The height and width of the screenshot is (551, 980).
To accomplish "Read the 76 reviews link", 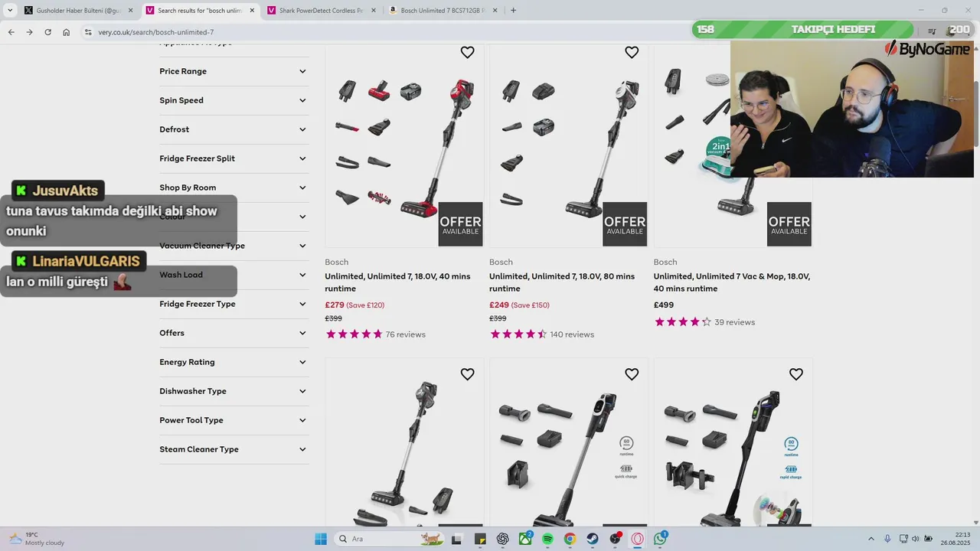I will [405, 334].
